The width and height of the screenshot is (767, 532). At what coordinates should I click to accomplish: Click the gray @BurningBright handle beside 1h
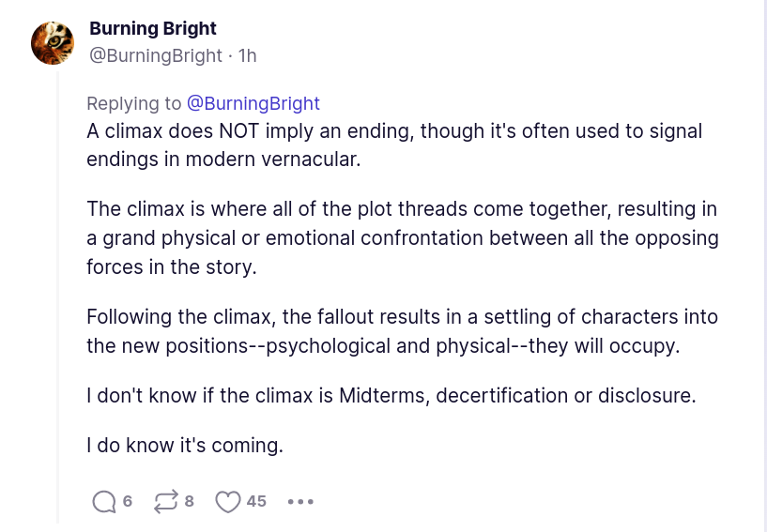click(x=155, y=55)
